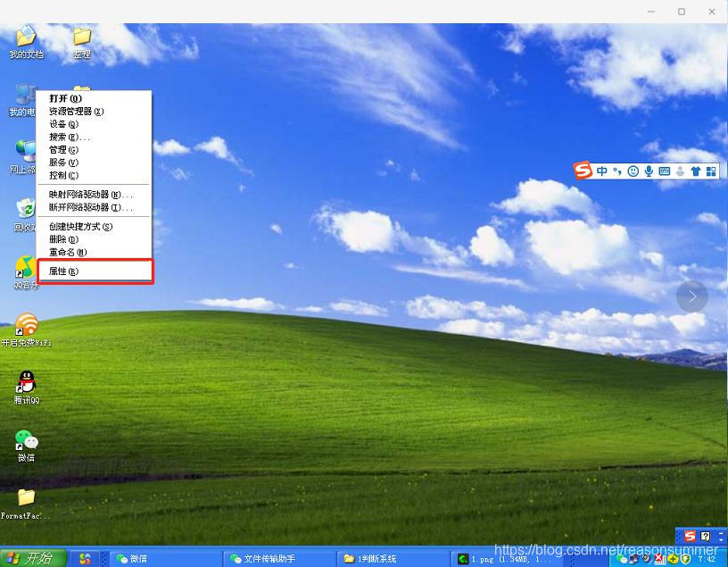Screen dimensions: 728x567
Task: Select the 回收站 recycle bin icon
Action: click(x=25, y=214)
